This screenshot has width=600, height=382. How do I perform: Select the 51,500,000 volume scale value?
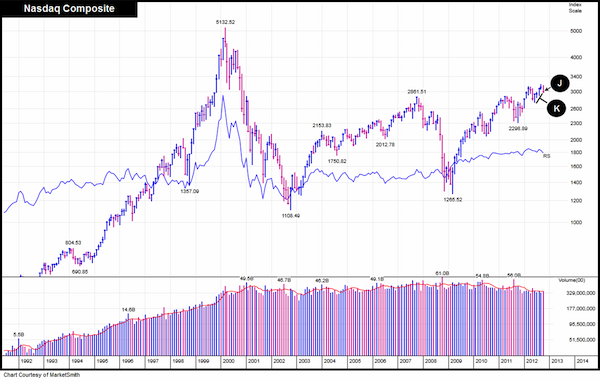582,340
